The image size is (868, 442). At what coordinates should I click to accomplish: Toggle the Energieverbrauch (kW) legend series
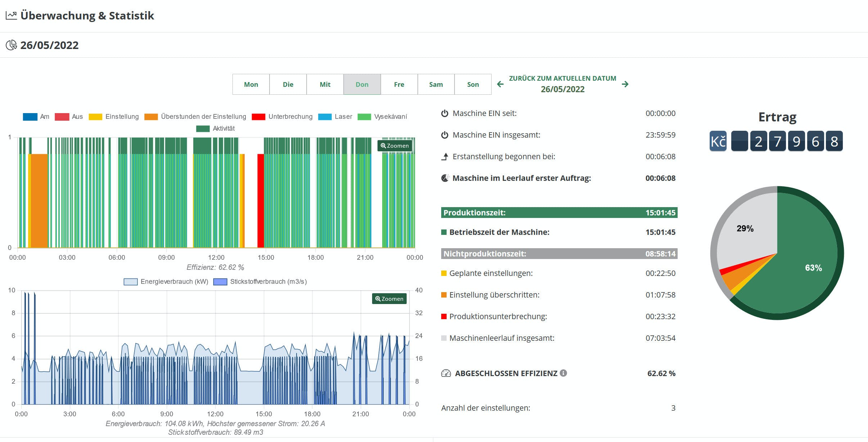pos(166,282)
